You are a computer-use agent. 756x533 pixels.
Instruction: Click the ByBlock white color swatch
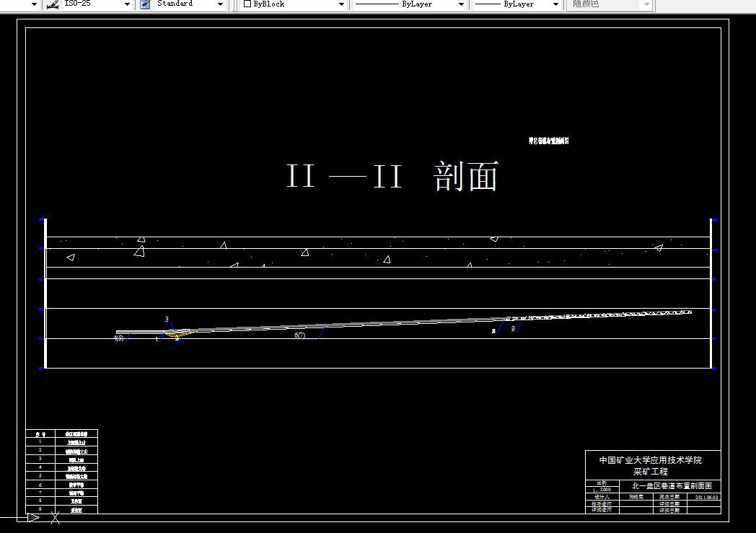click(x=247, y=4)
